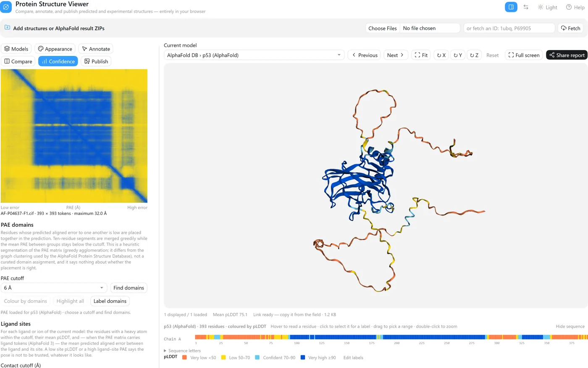This screenshot has height=368, width=588.
Task: Click the dark blue Very high ≥90 swatch
Action: click(303, 357)
